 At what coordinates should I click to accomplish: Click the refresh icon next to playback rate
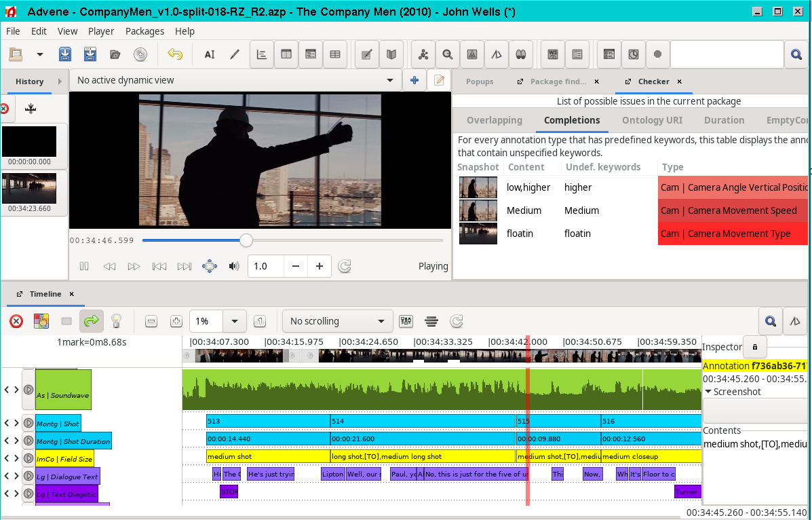tap(345, 267)
